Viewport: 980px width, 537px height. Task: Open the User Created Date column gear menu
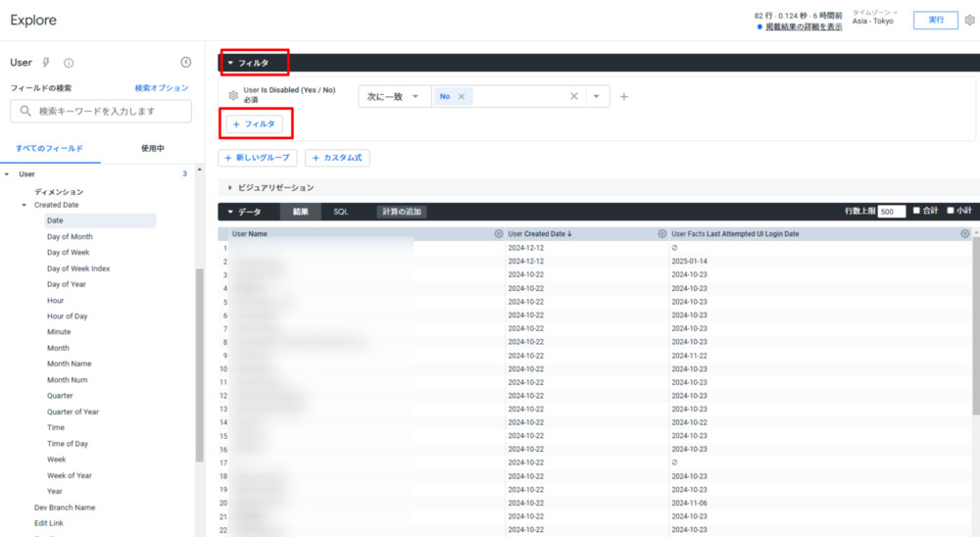point(662,234)
